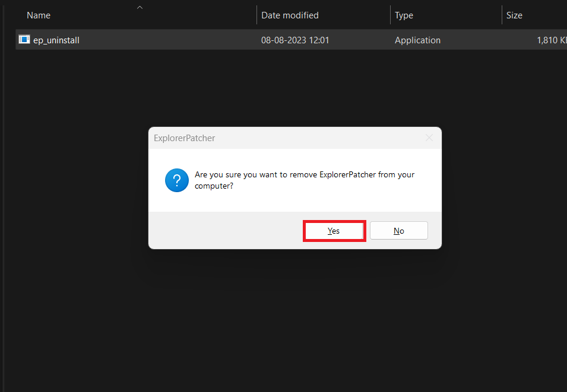
Task: Close the ExplorerPatcher confirmation dialog
Action: (x=429, y=138)
